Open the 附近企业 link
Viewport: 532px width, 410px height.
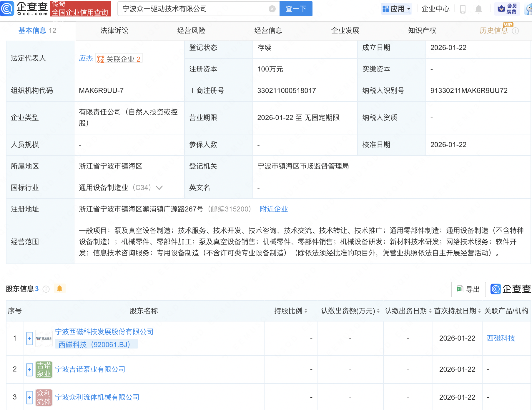tap(274, 209)
